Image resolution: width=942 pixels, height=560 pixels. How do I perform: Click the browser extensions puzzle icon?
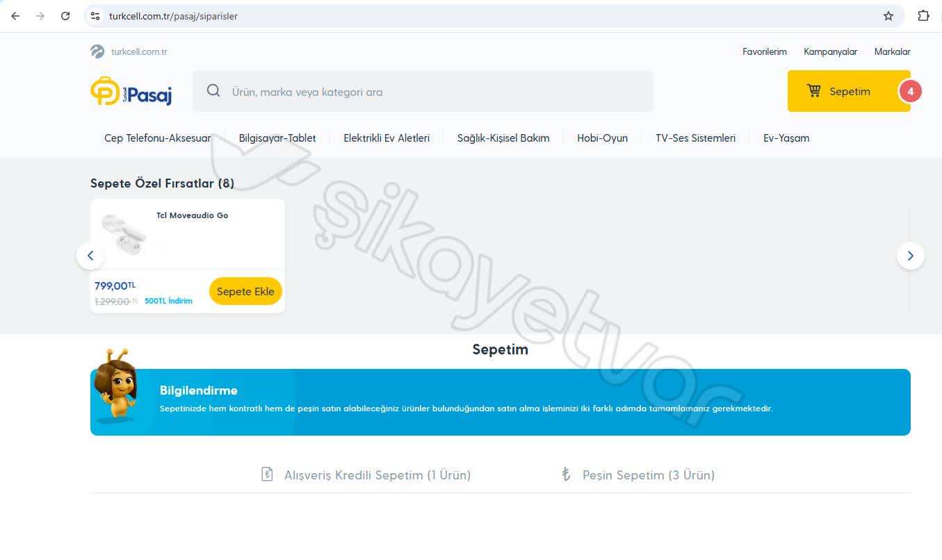tap(923, 15)
